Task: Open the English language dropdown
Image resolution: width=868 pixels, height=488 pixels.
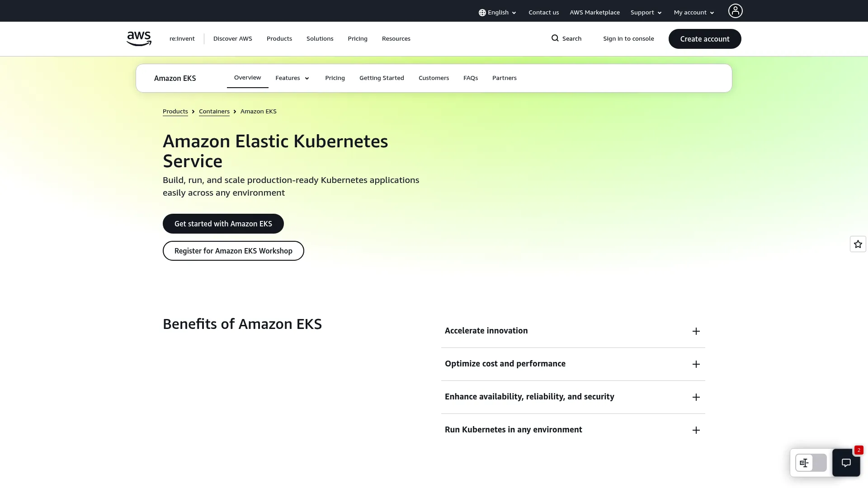Action: click(x=497, y=13)
